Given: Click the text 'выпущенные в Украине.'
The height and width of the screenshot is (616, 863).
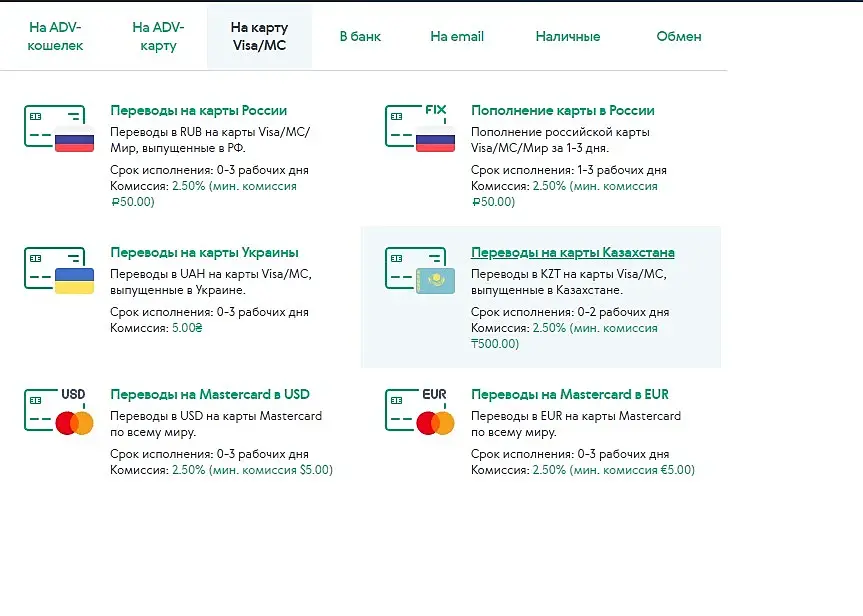Looking at the screenshot, I should coord(178,290).
